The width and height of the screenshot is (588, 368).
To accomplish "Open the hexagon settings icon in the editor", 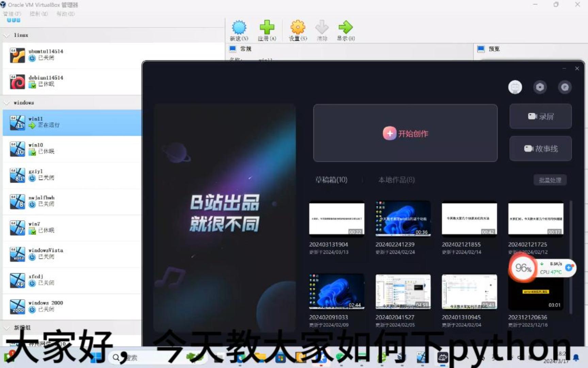I will click(x=540, y=87).
